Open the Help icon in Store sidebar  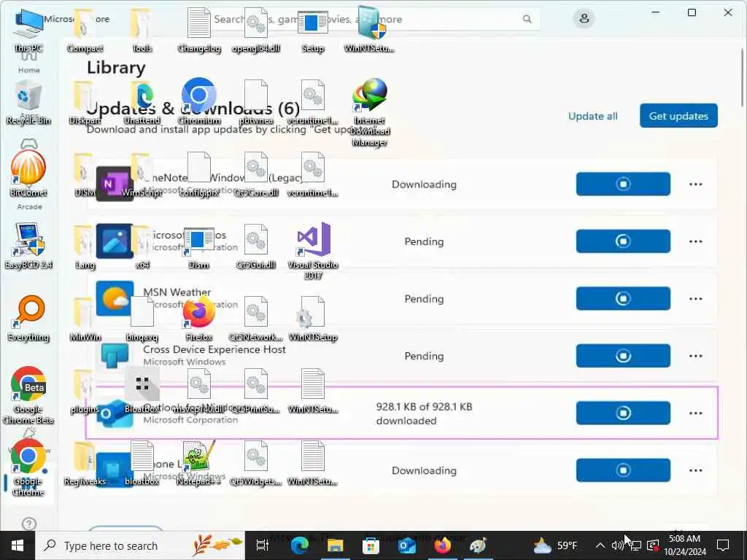click(x=28, y=524)
